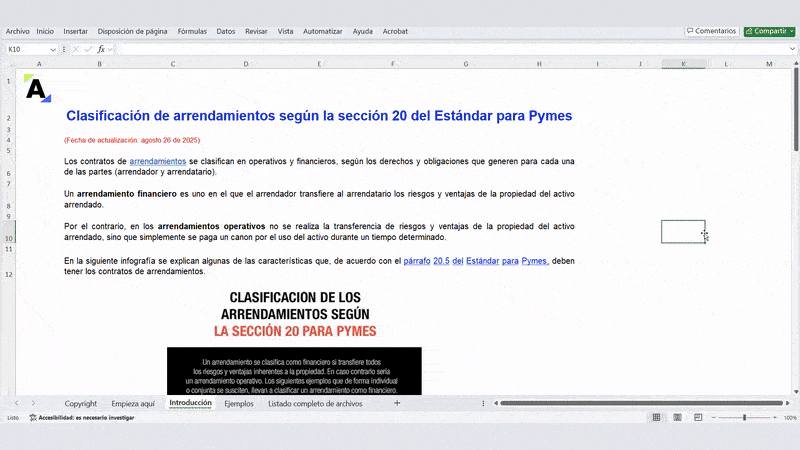The image size is (800, 450).
Task: Open the Comentarios pane button
Action: coord(711,31)
